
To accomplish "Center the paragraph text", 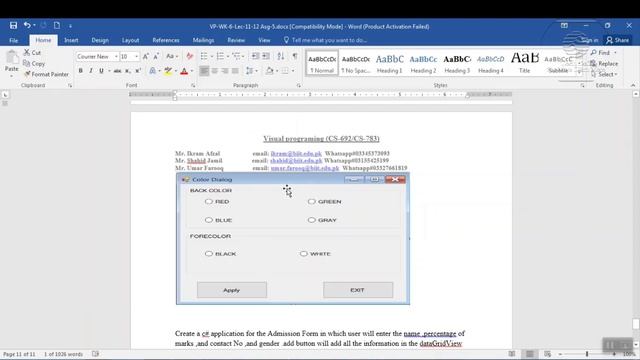I will [x=214, y=71].
